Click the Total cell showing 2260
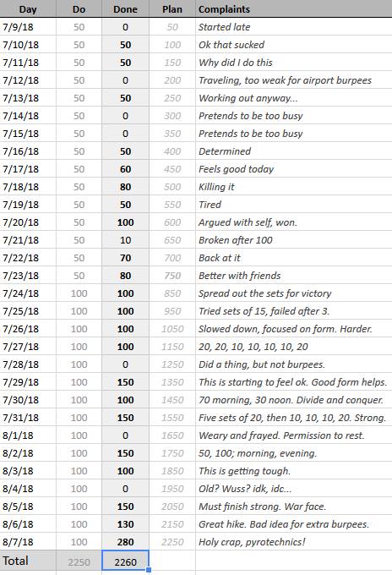392x575 pixels. coord(125,561)
